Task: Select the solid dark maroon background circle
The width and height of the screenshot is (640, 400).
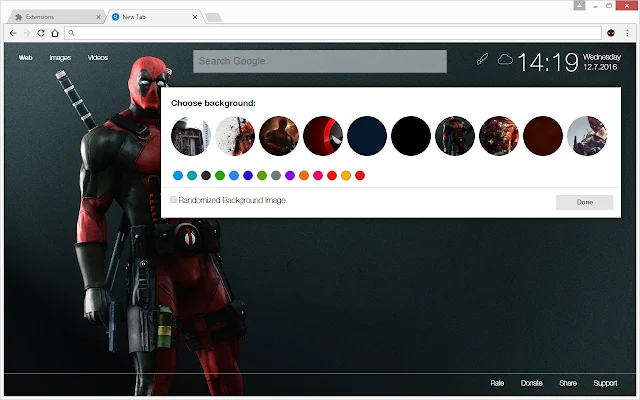Action: (x=543, y=136)
